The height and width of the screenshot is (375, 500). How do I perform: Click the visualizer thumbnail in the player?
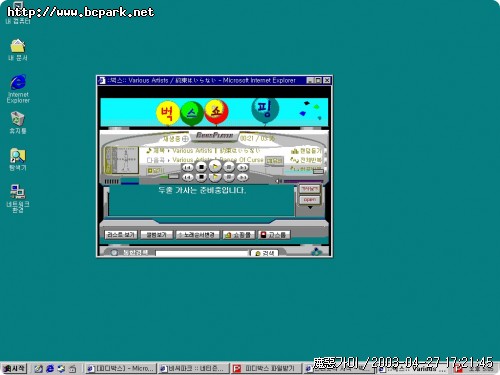click(121, 160)
